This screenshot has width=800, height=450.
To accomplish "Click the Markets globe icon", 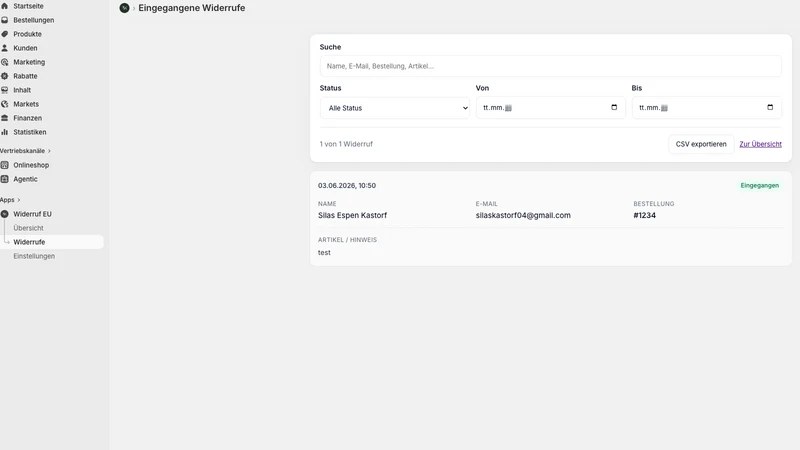I will coord(5,104).
